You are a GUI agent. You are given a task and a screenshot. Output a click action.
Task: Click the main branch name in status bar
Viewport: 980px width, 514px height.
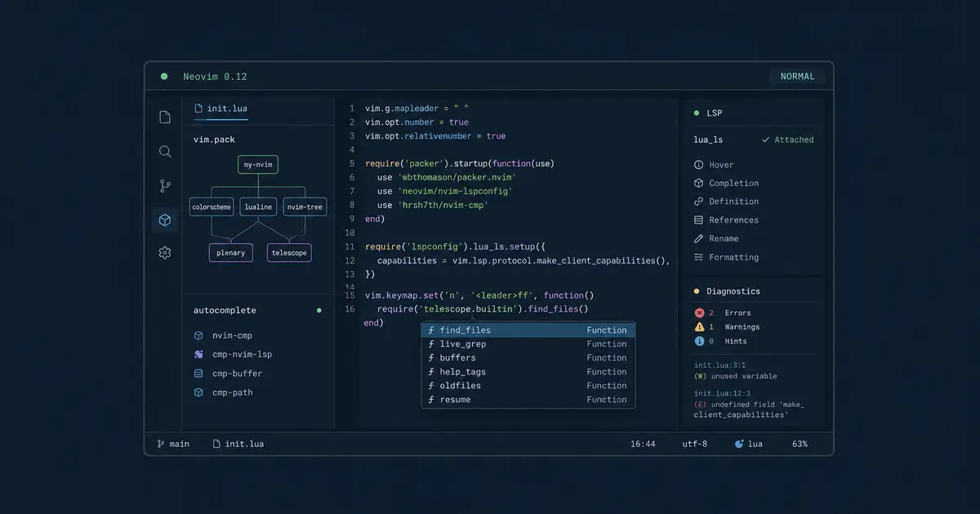click(x=179, y=444)
